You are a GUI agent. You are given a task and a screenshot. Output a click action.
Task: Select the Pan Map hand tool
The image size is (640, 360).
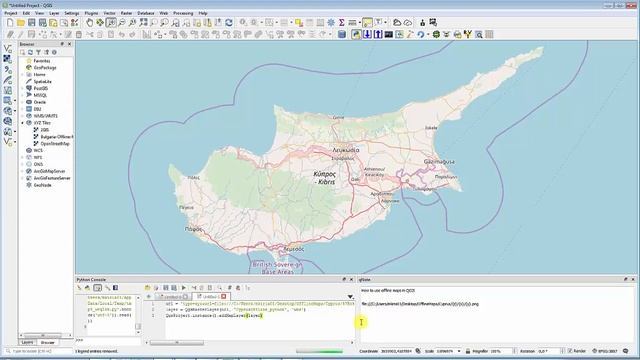point(89,23)
